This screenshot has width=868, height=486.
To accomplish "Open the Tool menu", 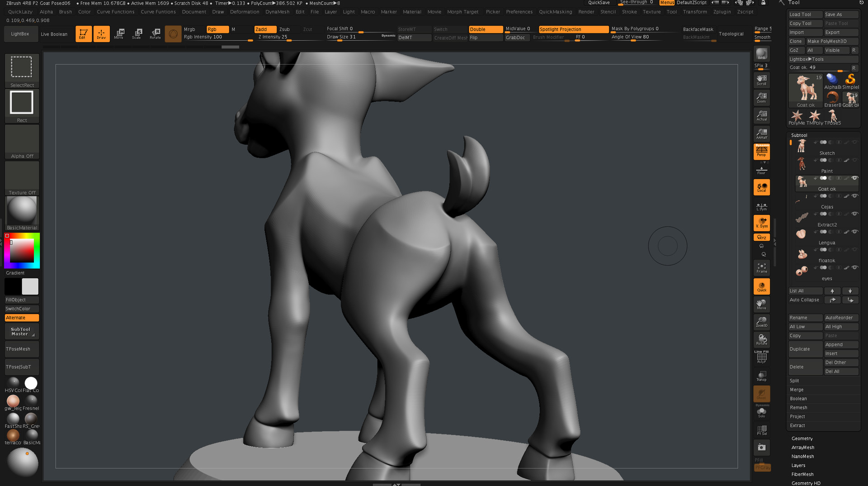I will click(x=672, y=12).
